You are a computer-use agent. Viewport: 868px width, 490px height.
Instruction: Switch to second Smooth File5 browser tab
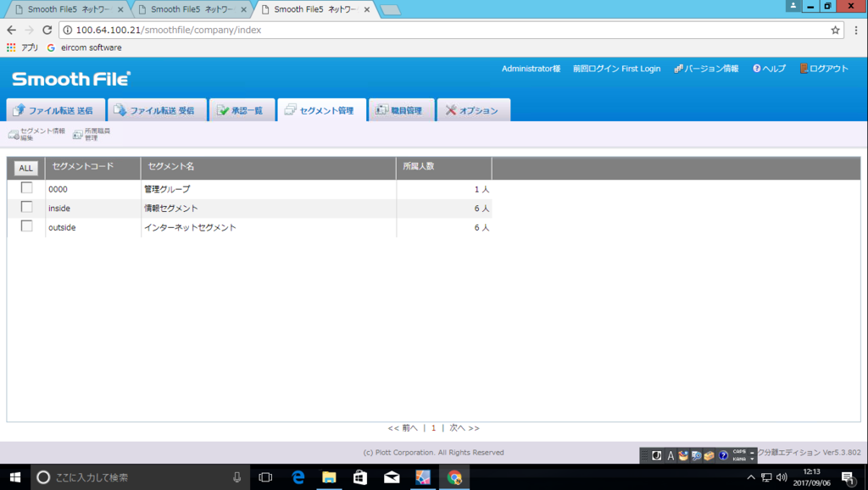(x=191, y=9)
